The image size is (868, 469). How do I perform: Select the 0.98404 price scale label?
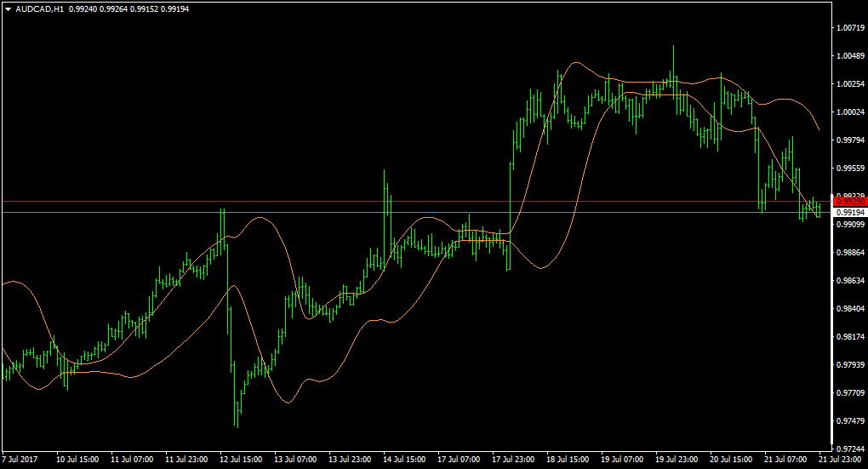[851, 308]
